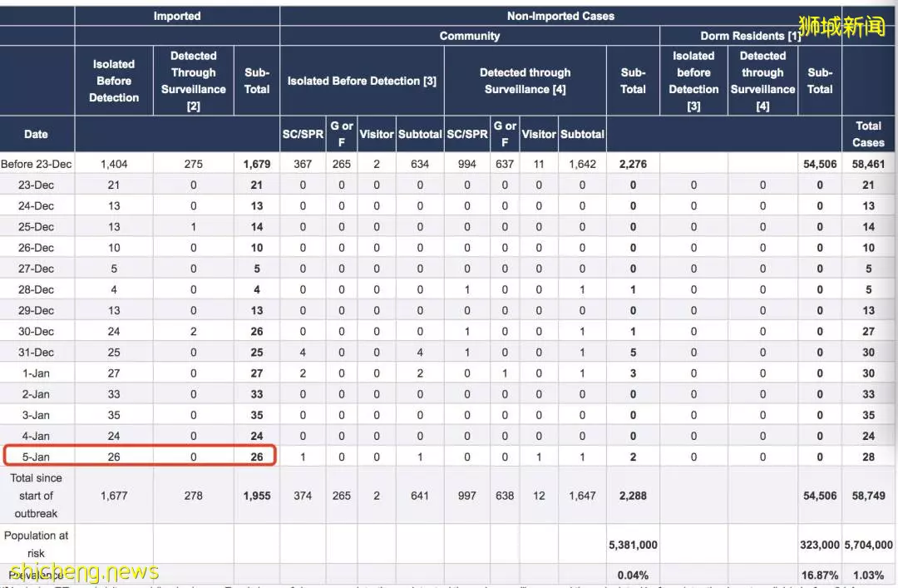
Task: Select the "27-Dec" date cell
Action: (36, 269)
